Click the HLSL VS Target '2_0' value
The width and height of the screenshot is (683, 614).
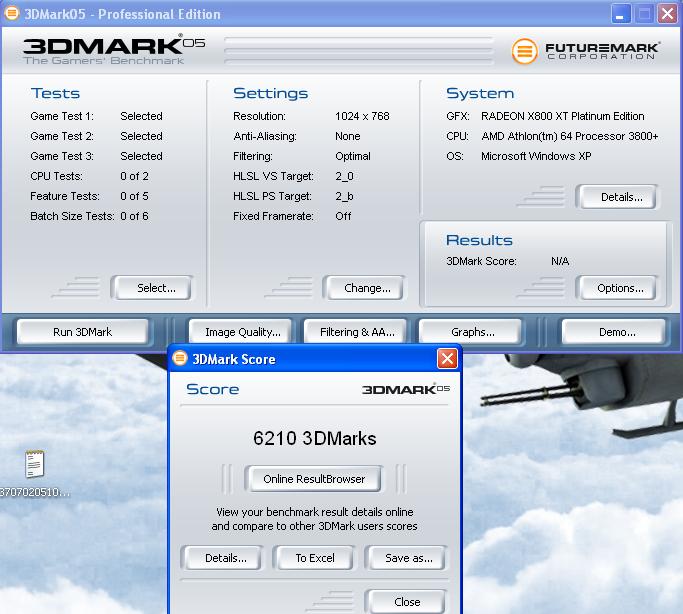click(344, 176)
